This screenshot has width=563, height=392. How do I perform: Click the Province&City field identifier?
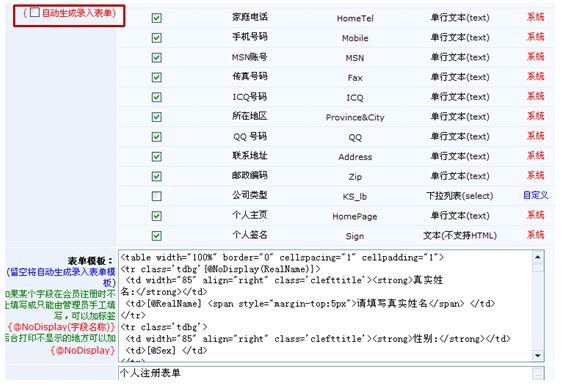355,117
